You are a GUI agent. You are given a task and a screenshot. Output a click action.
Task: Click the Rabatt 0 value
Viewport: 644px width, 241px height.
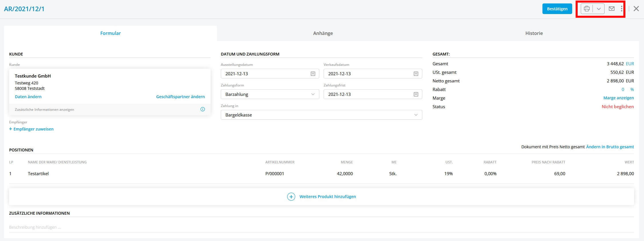[x=623, y=90]
